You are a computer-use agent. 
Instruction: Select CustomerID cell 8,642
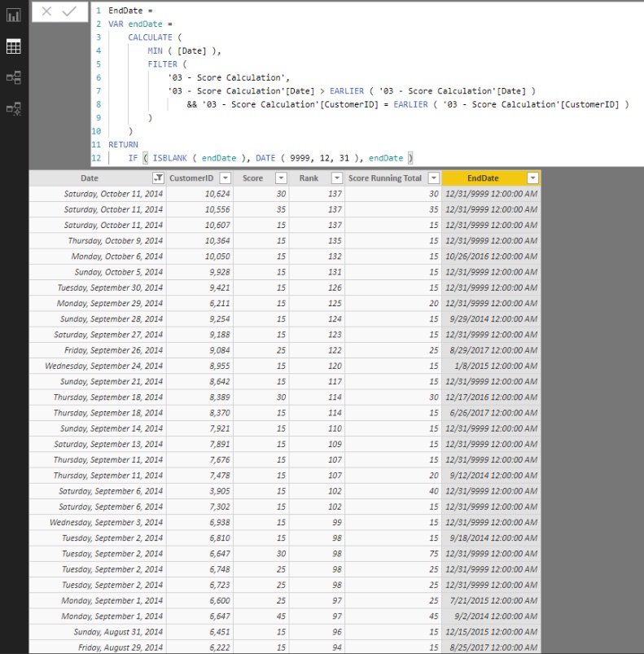tap(199, 382)
